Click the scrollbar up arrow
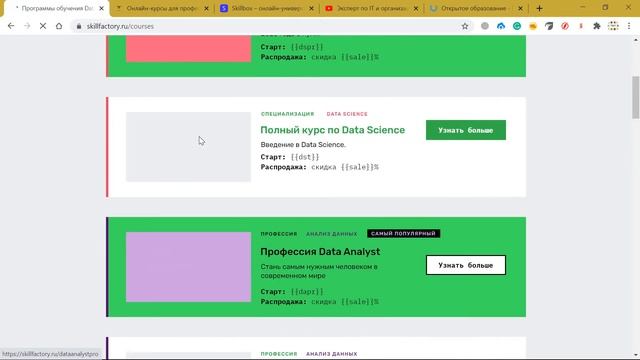 pyautogui.click(x=636, y=40)
